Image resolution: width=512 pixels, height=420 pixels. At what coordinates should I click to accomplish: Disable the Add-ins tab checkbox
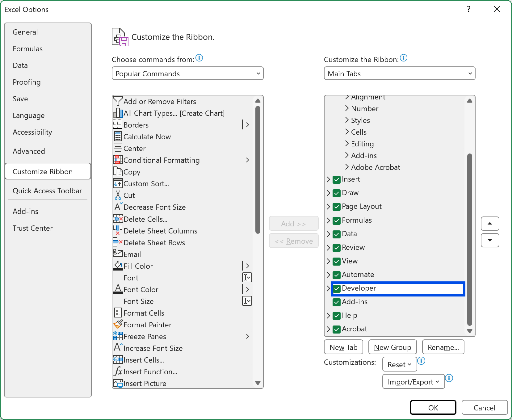pyautogui.click(x=337, y=302)
